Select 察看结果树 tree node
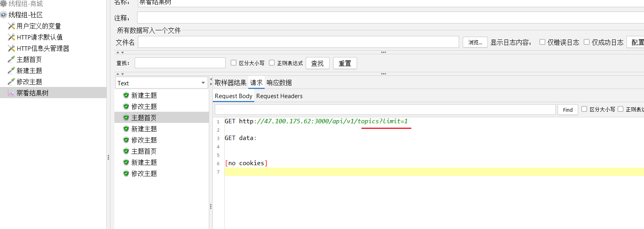644x229 pixels. pyautogui.click(x=32, y=93)
